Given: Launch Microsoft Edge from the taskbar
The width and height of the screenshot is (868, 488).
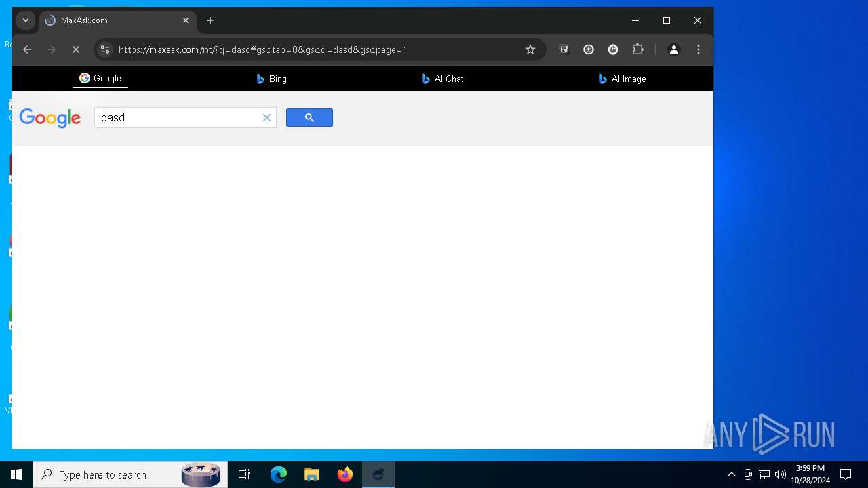Looking at the screenshot, I should [279, 474].
